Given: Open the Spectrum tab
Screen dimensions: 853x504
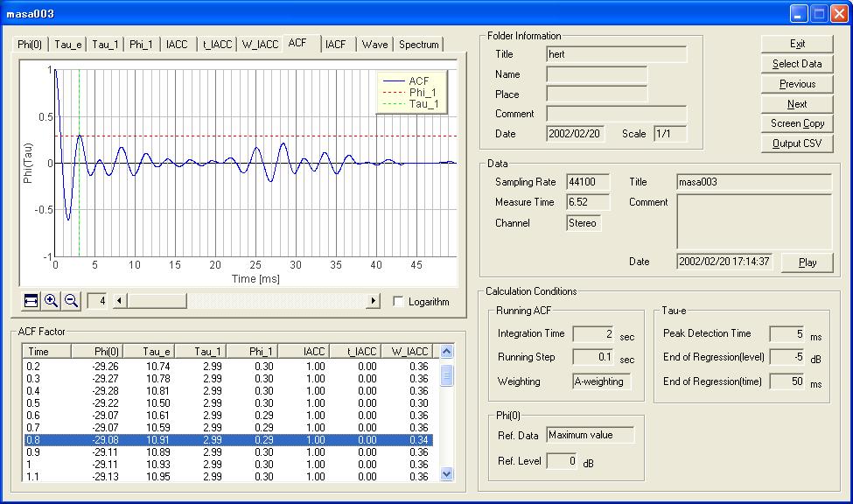Looking at the screenshot, I should click(x=419, y=45).
